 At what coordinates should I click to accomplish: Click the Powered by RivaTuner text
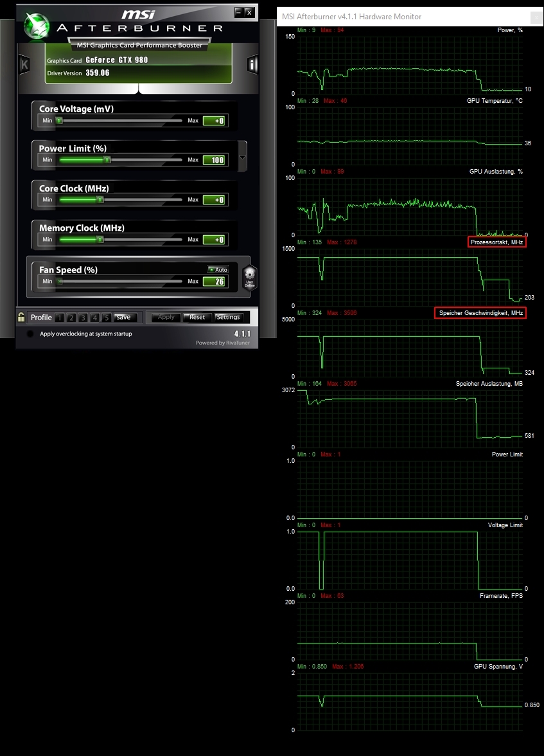click(223, 343)
